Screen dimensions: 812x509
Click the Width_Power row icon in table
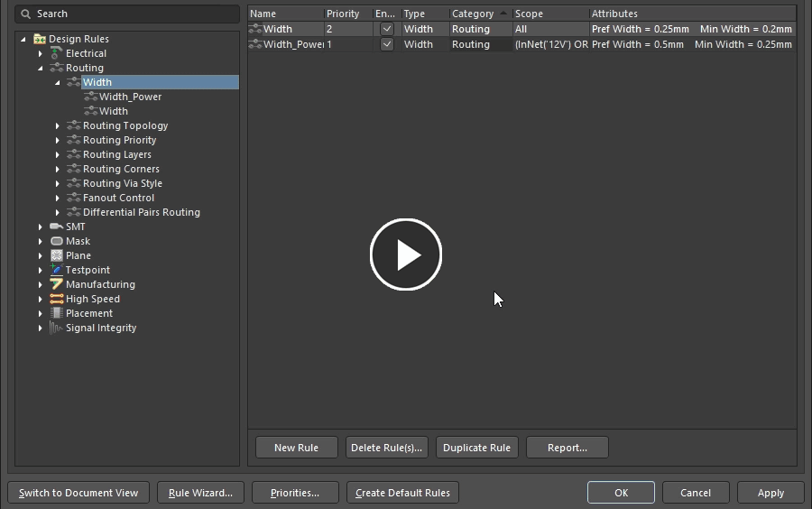click(255, 44)
